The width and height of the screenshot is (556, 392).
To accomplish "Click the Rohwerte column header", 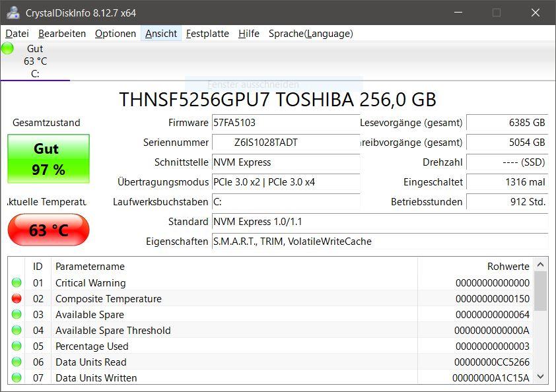I will pyautogui.click(x=475, y=267).
